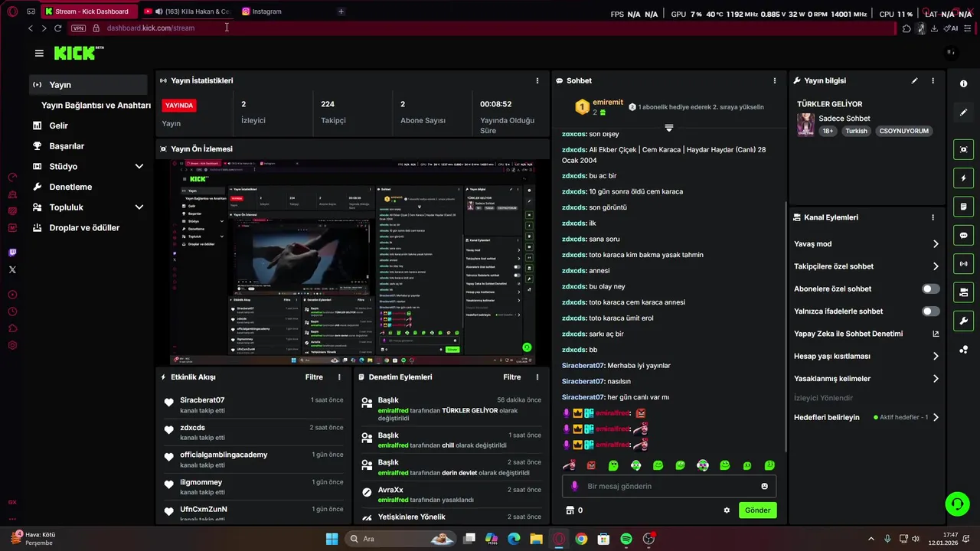This screenshot has height=551, width=980.
Task: Open a new browser tab
Action: point(341,11)
